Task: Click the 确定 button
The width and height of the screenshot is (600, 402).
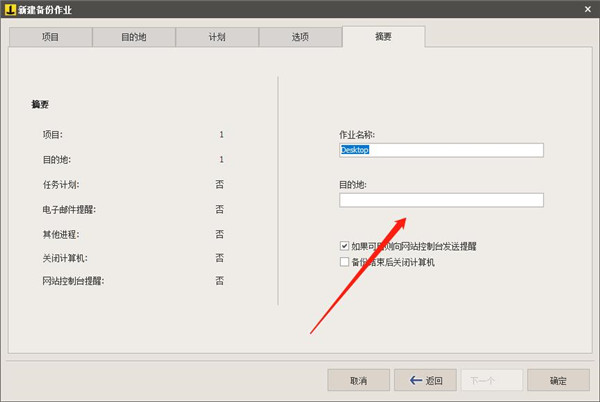Action: click(558, 380)
